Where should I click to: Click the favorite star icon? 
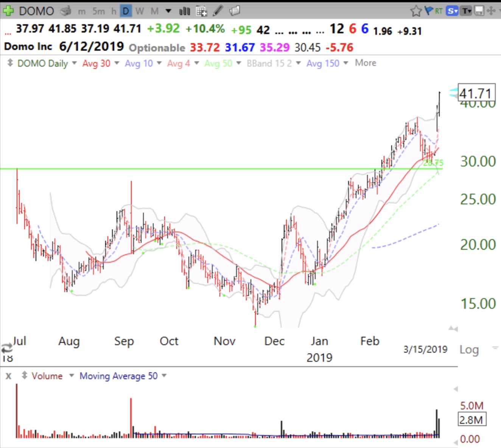pyautogui.click(x=416, y=11)
